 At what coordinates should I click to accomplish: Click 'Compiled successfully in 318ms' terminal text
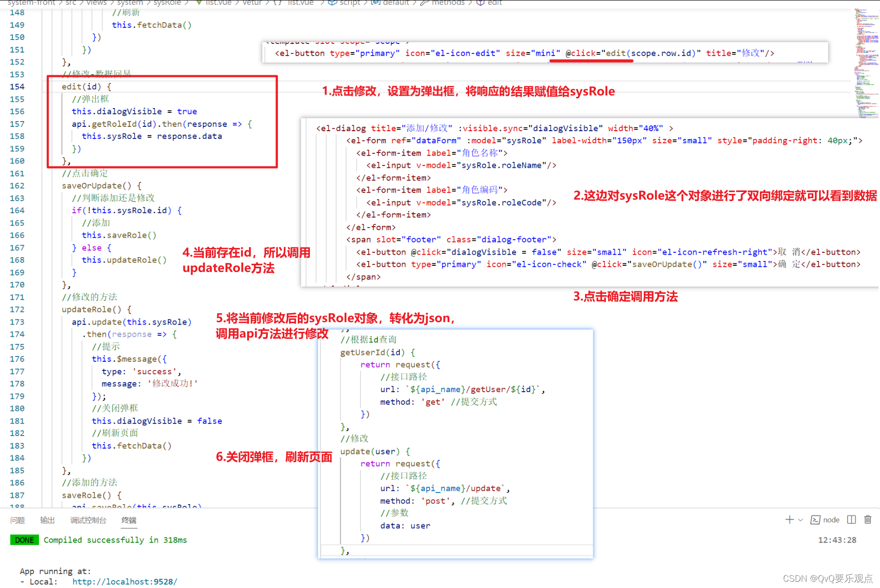pos(115,540)
